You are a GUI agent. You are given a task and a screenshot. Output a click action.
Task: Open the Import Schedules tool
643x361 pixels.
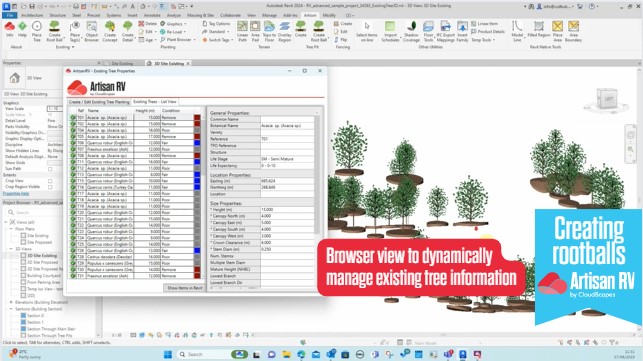pos(390,32)
